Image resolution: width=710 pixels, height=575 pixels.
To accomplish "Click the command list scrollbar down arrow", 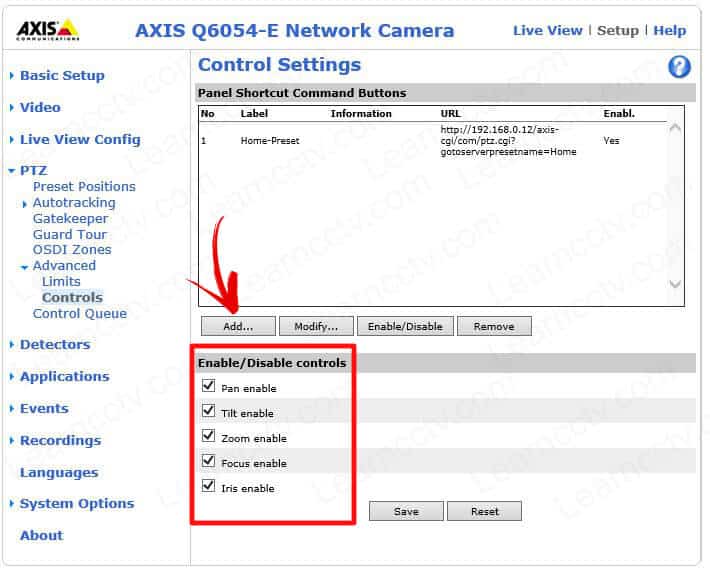I will (x=674, y=285).
